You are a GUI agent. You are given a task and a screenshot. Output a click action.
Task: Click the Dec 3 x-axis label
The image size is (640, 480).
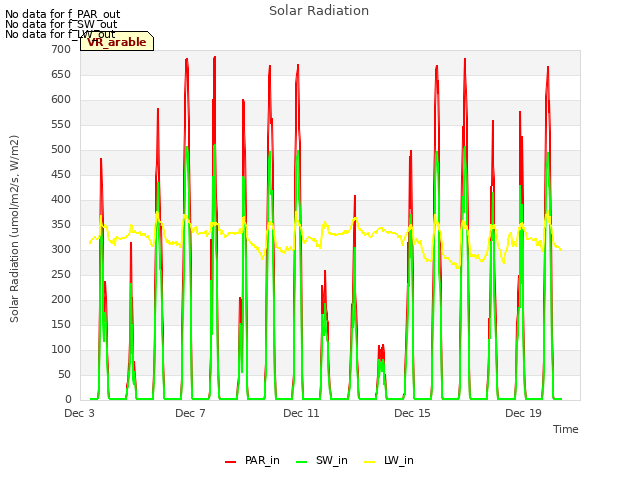(79, 413)
